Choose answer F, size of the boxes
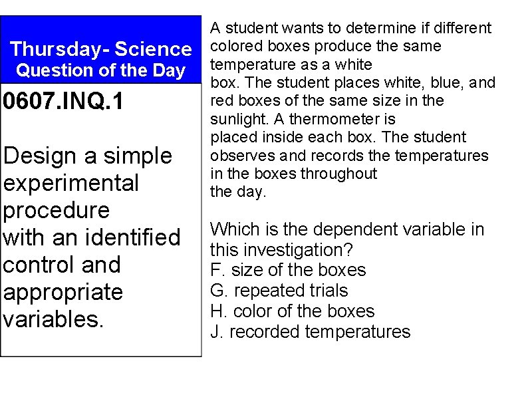Image resolution: width=532 pixels, height=399 pixels. pyautogui.click(x=288, y=270)
